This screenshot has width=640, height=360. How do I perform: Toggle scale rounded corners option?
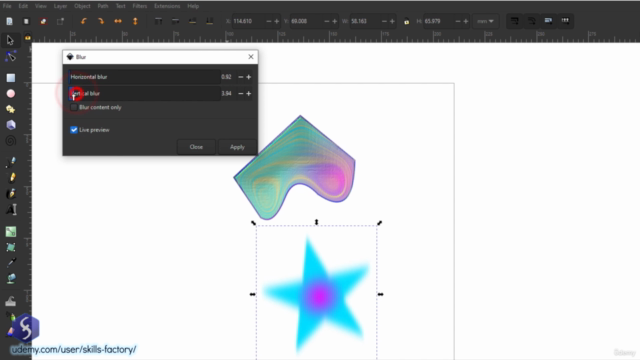(x=531, y=21)
